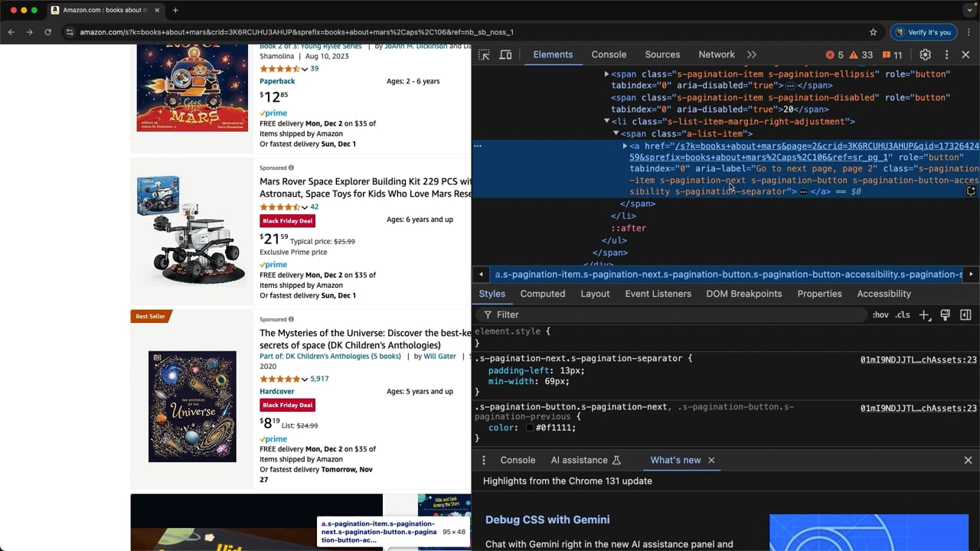
Task: Collapse the span a-list-item node
Action: click(616, 133)
